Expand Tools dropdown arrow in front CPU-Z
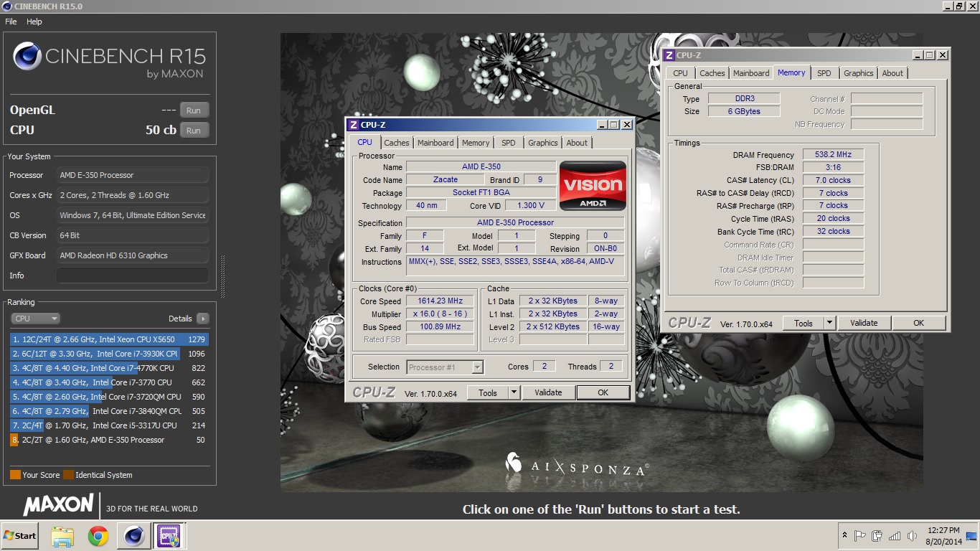The height and width of the screenshot is (551, 980). tap(514, 392)
